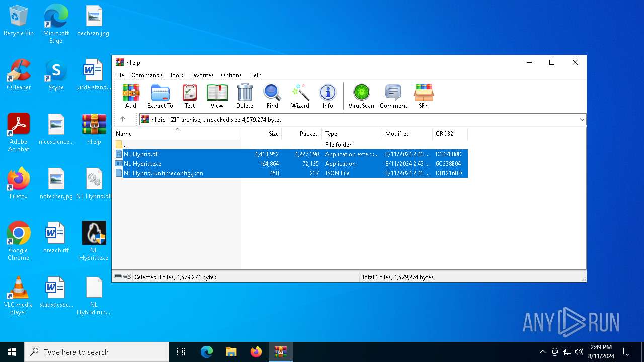The height and width of the screenshot is (362, 644).
Task: Sort files by CRC32 column header
Action: [450, 134]
